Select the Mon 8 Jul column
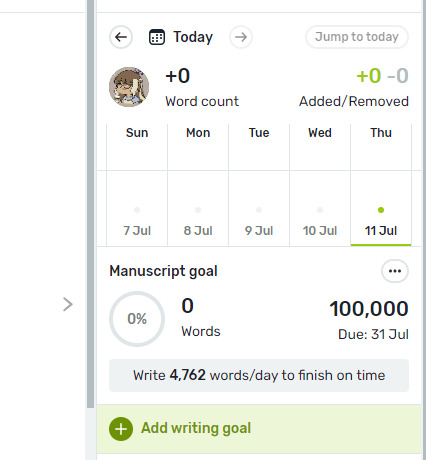 click(198, 185)
